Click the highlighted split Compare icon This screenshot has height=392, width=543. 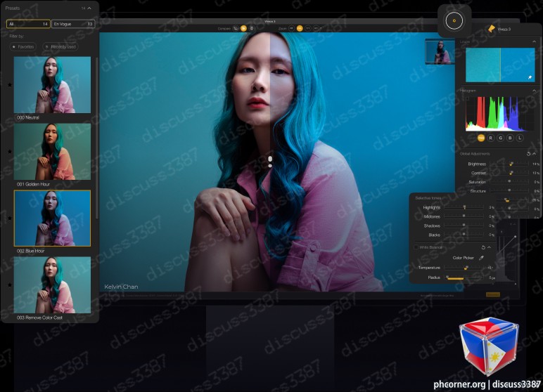click(243, 28)
